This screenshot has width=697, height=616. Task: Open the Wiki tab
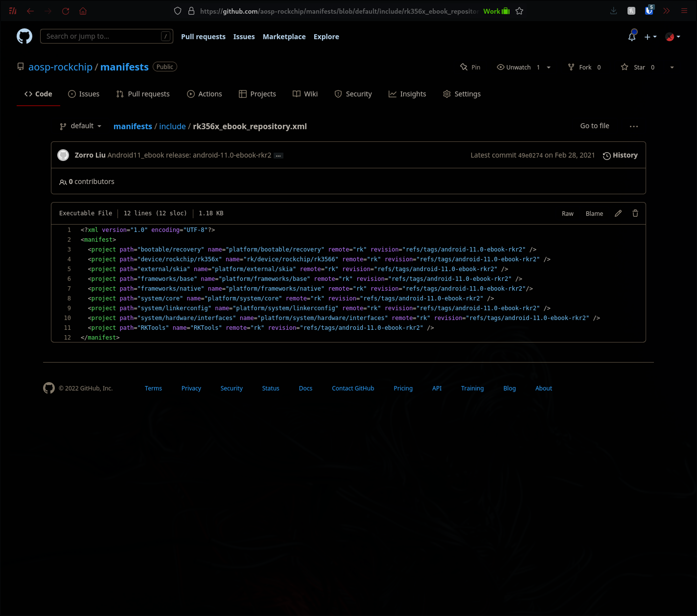click(305, 94)
